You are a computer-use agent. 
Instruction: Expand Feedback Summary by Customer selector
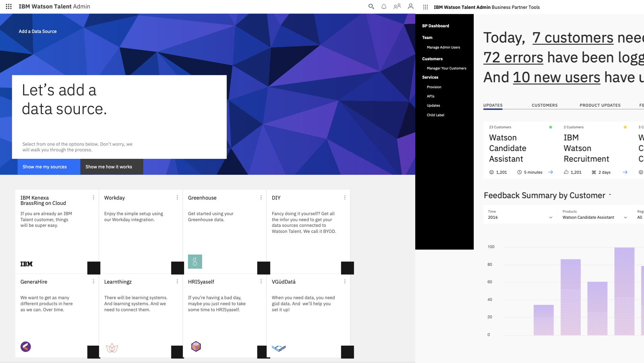pyautogui.click(x=610, y=195)
